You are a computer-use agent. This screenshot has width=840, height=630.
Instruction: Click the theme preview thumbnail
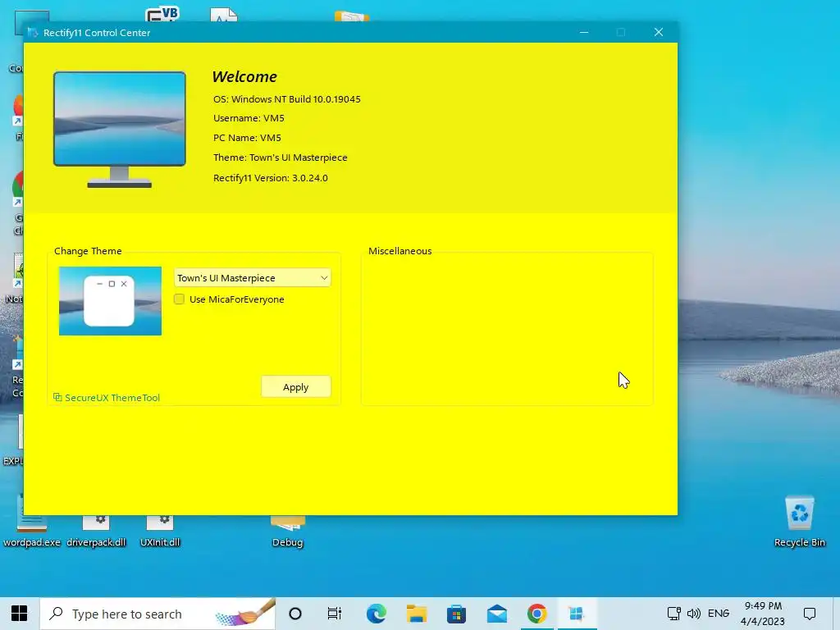click(x=111, y=301)
